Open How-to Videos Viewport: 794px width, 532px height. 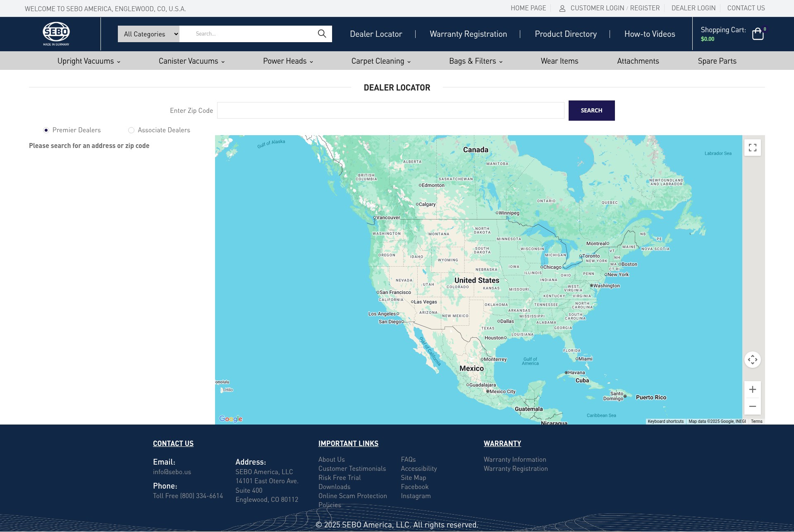click(650, 34)
